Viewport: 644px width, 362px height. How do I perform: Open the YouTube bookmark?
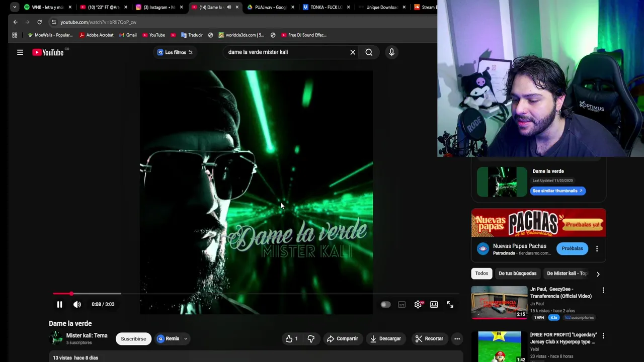coord(153,35)
